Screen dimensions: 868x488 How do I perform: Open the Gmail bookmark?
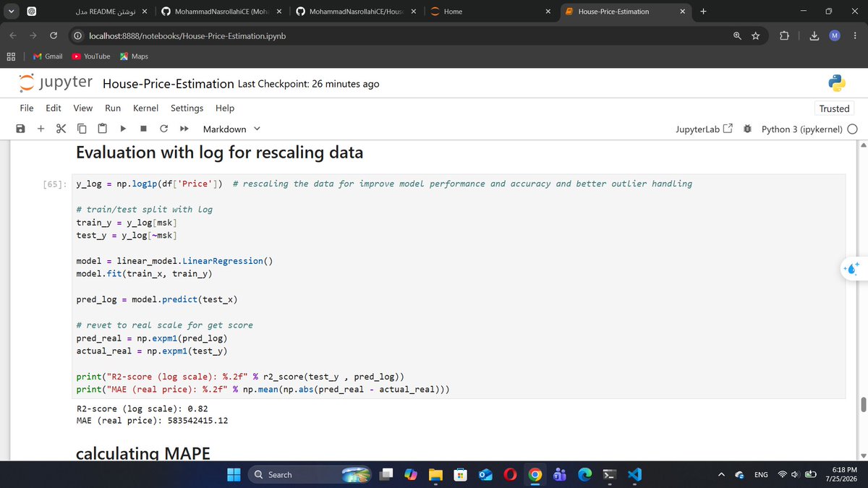click(48, 56)
